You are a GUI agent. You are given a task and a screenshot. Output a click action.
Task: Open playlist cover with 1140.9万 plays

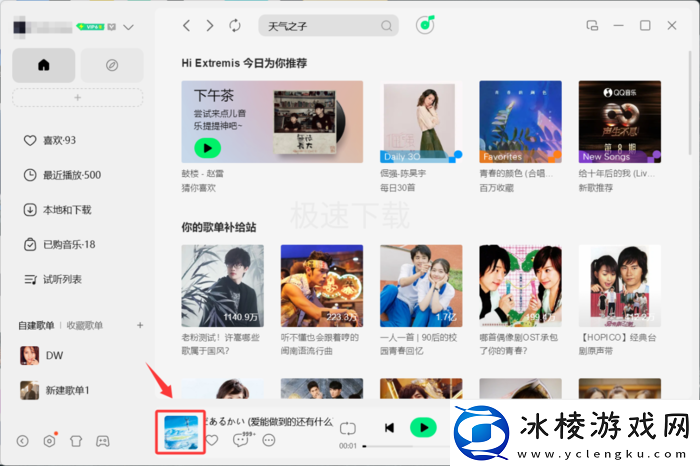(222, 286)
